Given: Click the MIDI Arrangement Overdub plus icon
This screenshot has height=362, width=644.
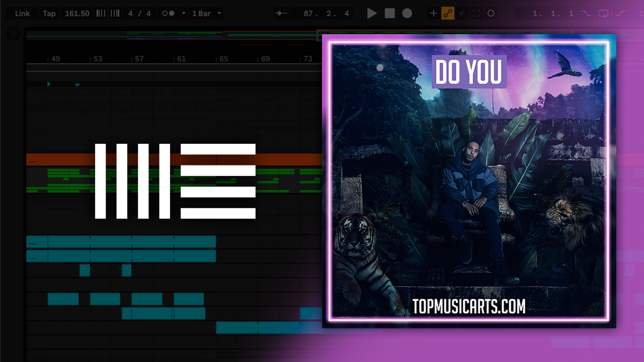Looking at the screenshot, I should click(x=433, y=13).
